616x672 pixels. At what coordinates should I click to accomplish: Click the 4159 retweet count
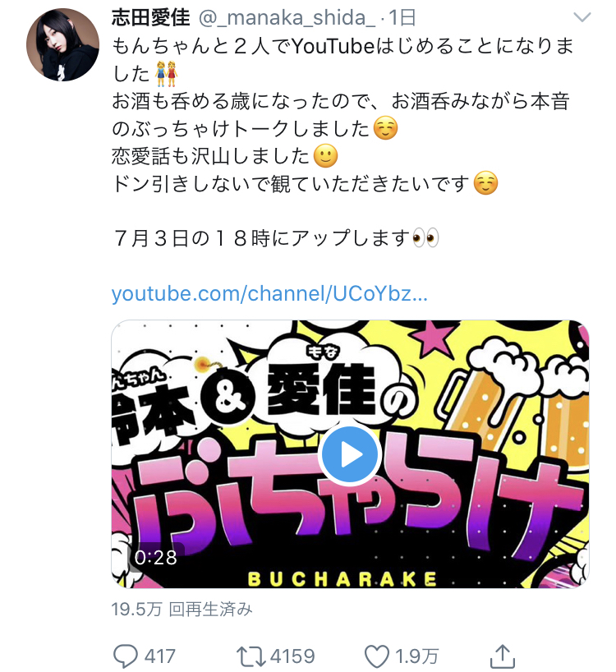293,656
